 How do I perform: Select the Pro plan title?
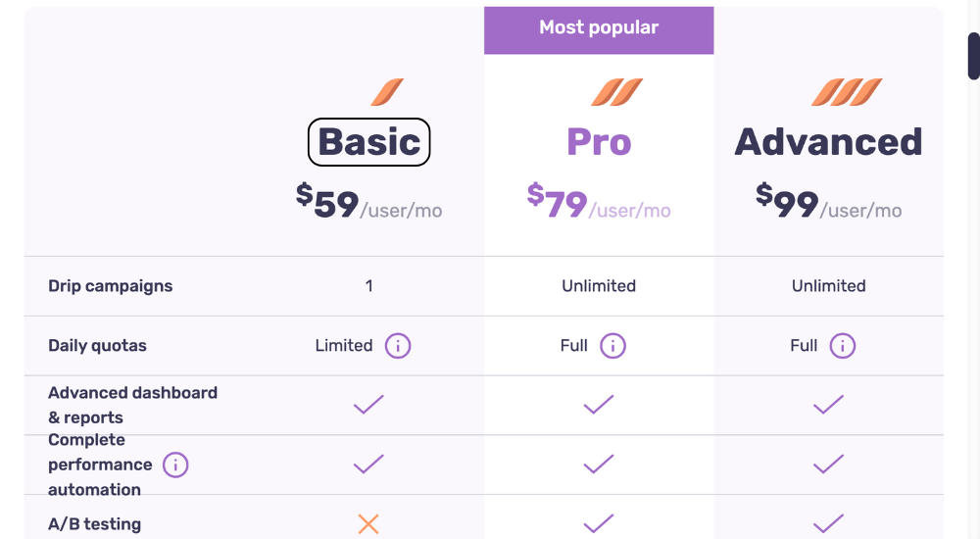(x=599, y=142)
